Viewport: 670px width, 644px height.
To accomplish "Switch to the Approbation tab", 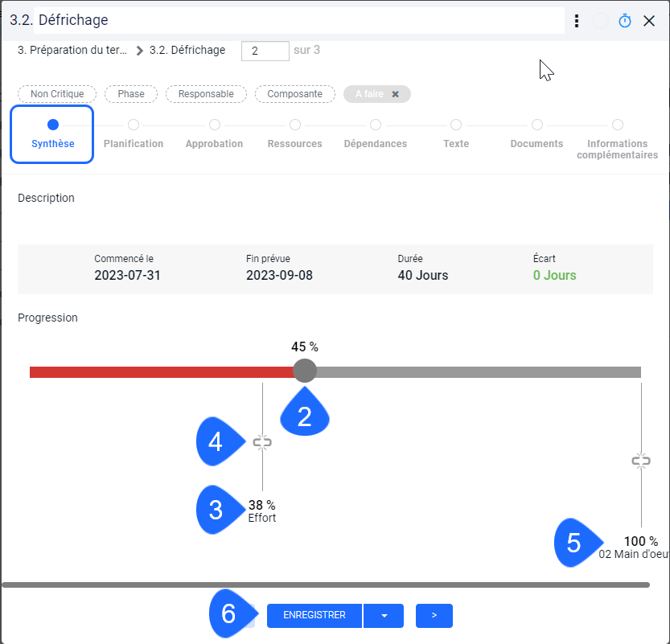I will coord(214,134).
